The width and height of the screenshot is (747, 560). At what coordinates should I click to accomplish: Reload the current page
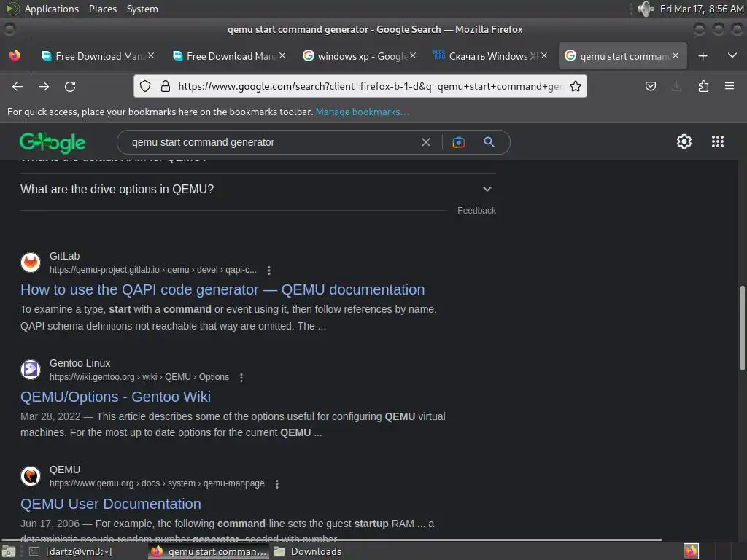[x=70, y=86]
